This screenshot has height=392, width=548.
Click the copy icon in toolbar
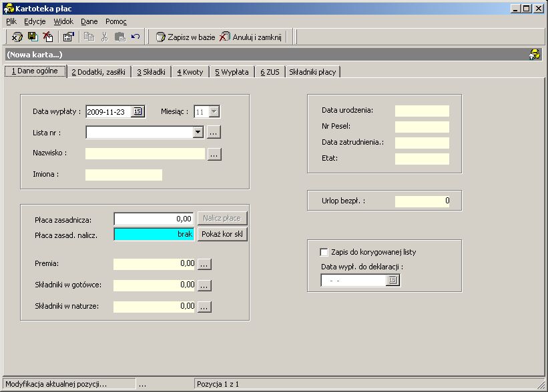point(89,37)
